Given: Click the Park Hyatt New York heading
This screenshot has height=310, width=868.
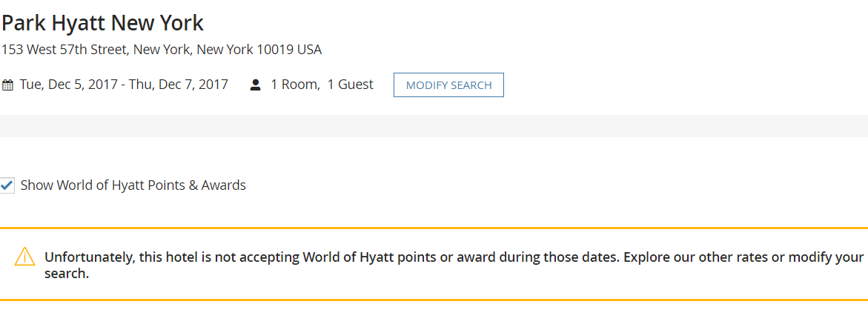Looking at the screenshot, I should [102, 23].
